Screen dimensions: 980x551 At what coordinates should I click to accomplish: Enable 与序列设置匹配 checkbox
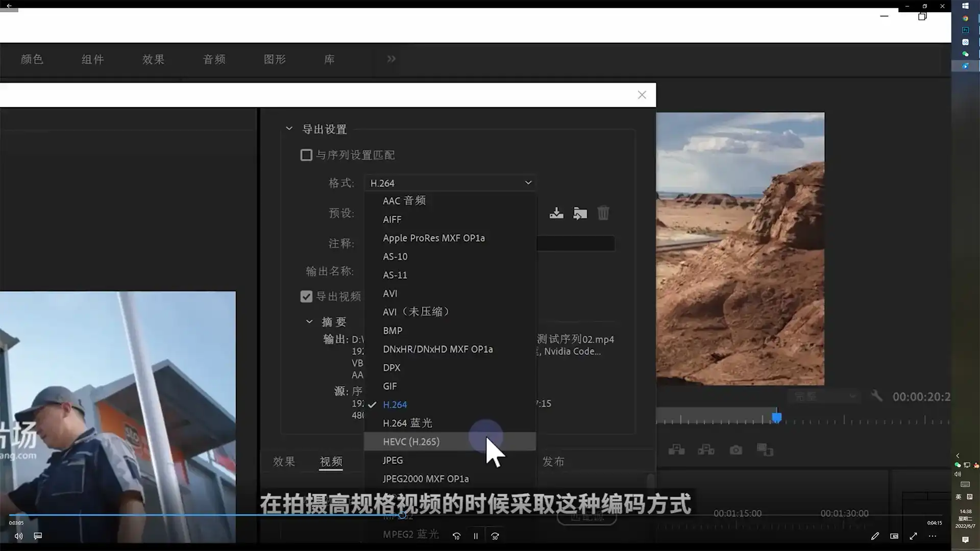coord(306,155)
